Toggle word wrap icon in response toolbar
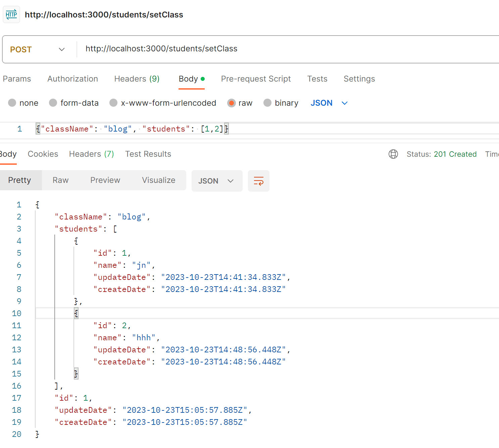Image resolution: width=499 pixels, height=448 pixels. tap(258, 181)
